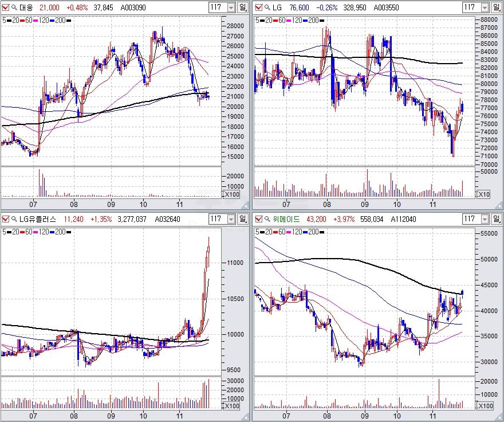Open stock search in the 위메이드 panel
Viewport: 504px width, 422px height.
click(266, 218)
